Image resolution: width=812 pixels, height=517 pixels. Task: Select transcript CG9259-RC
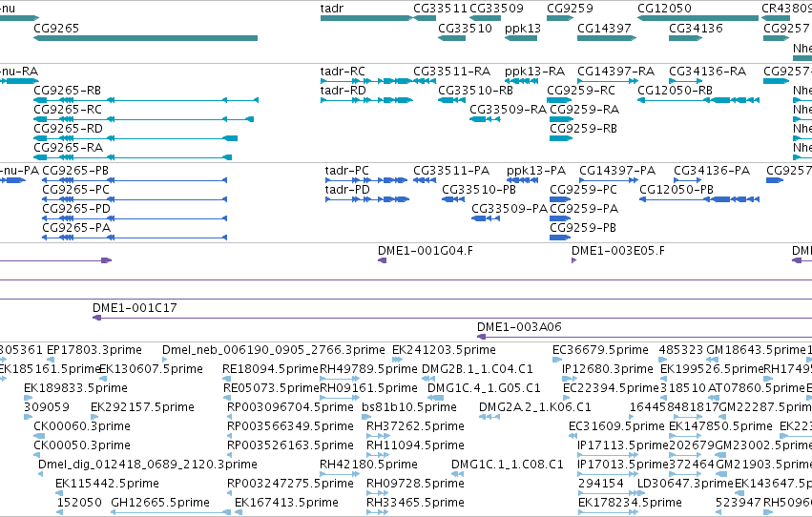(x=559, y=100)
